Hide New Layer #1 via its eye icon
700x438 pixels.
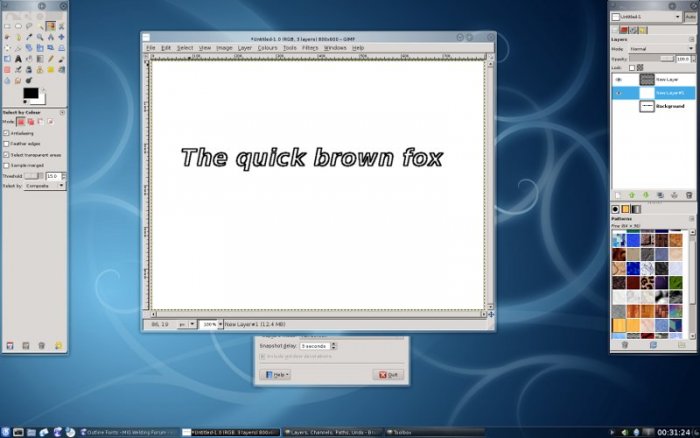coord(618,93)
